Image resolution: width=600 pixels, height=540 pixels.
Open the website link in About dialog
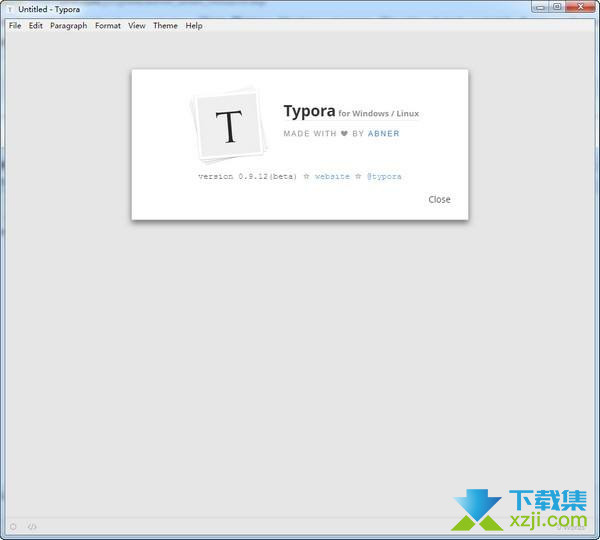[x=332, y=176]
